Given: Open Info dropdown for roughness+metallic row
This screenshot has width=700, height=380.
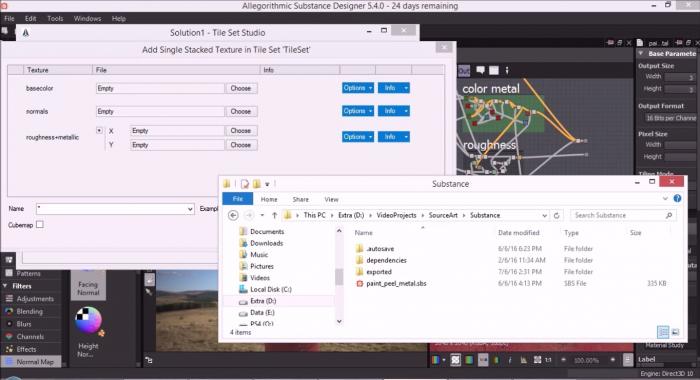Looking at the screenshot, I should (x=394, y=137).
